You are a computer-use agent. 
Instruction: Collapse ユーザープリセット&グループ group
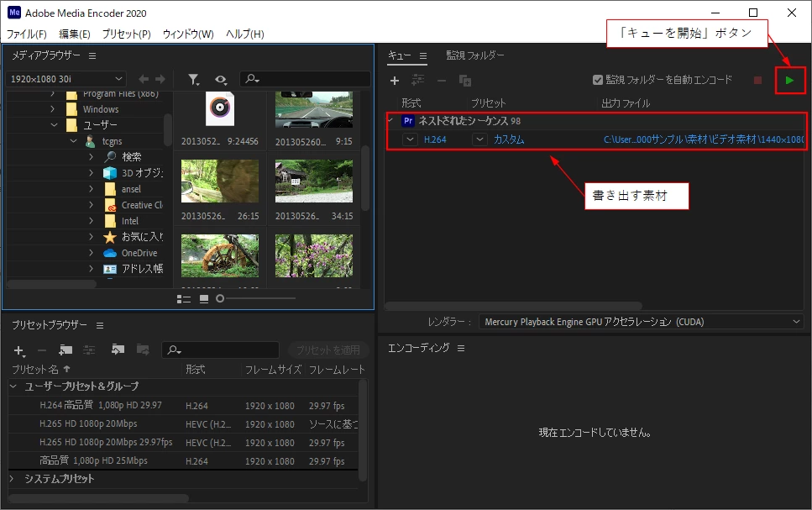13,386
